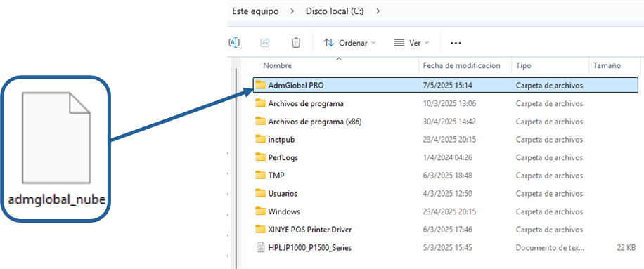Screen dimensions: 644x269
Task: Click the date 4/3/2025 12:50
Action: pyautogui.click(x=447, y=194)
